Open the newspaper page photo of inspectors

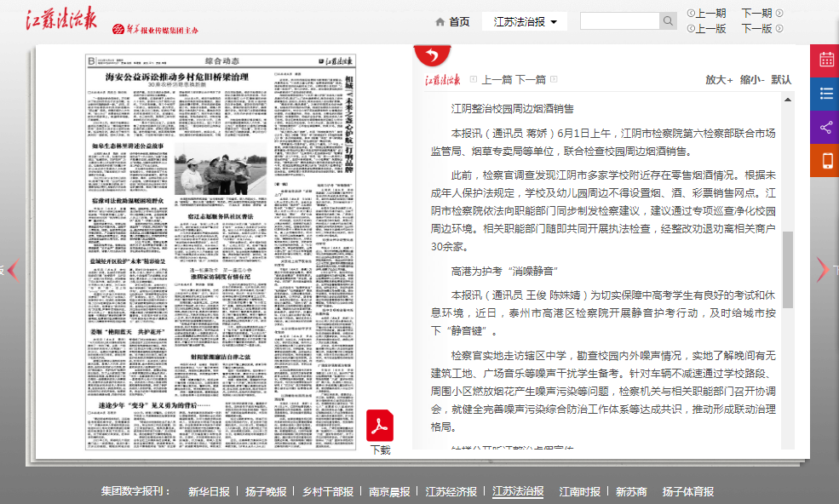click(x=221, y=169)
